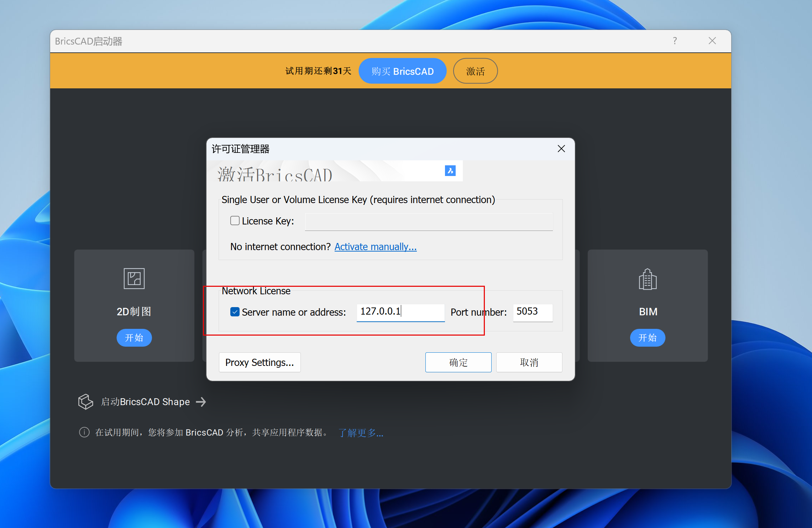This screenshot has height=528, width=812.
Task: Click the server address field with 127.0.0.1
Action: click(400, 312)
